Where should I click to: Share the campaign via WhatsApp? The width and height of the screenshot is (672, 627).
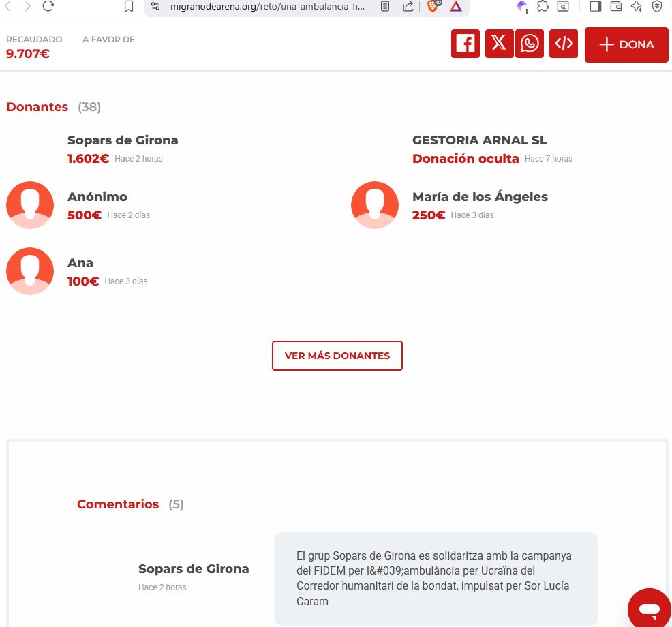(x=530, y=44)
